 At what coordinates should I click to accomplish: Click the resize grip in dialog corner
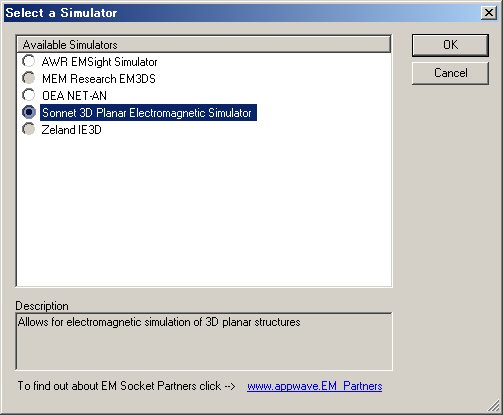494,406
